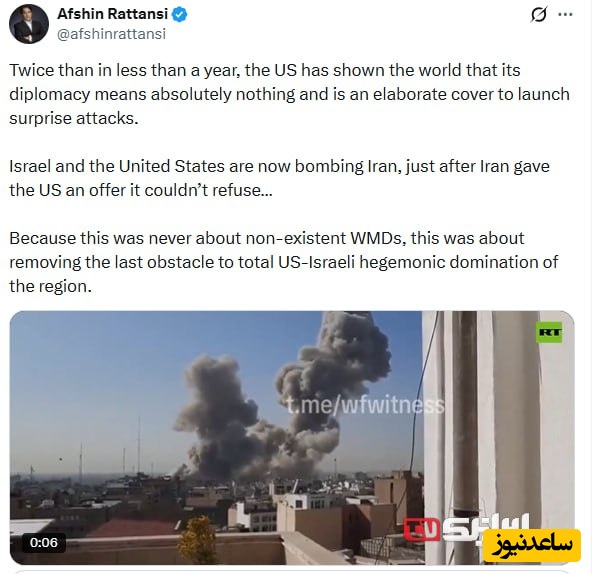This screenshot has height=574, width=593.
Task: Select the paragraph starting 'Twice than in less'
Action: click(x=289, y=94)
